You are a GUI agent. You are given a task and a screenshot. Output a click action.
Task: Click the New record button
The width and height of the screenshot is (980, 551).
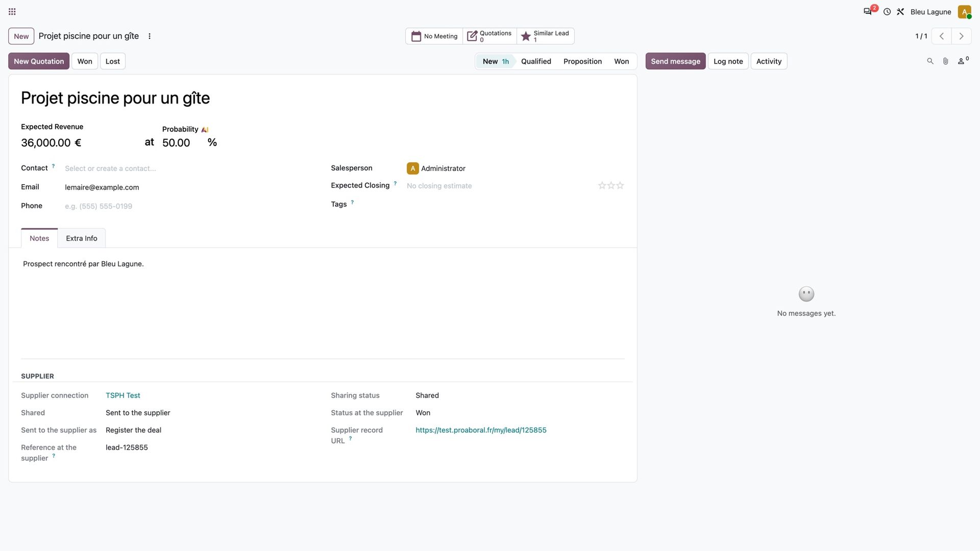tap(21, 36)
